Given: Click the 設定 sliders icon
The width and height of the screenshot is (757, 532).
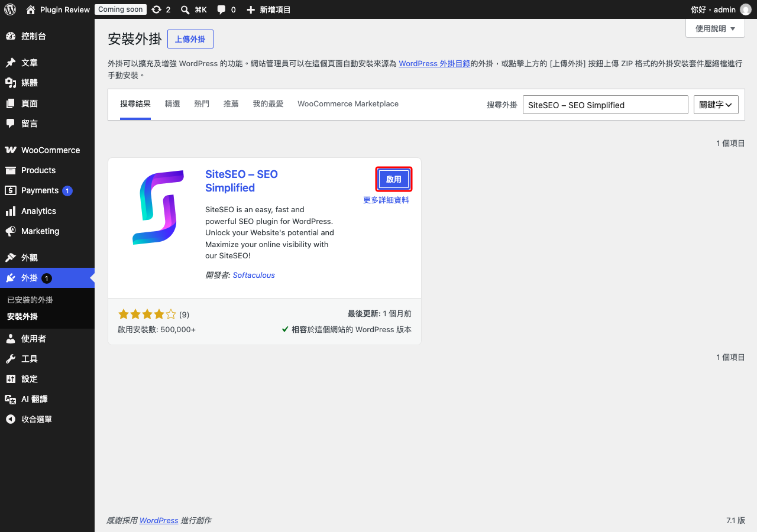Looking at the screenshot, I should pyautogui.click(x=11, y=379).
